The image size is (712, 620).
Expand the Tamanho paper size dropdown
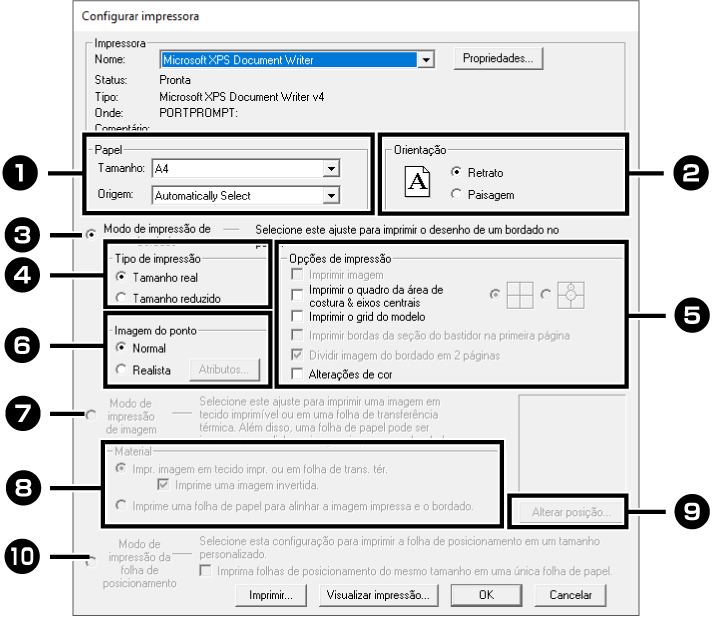pyautogui.click(x=331, y=169)
